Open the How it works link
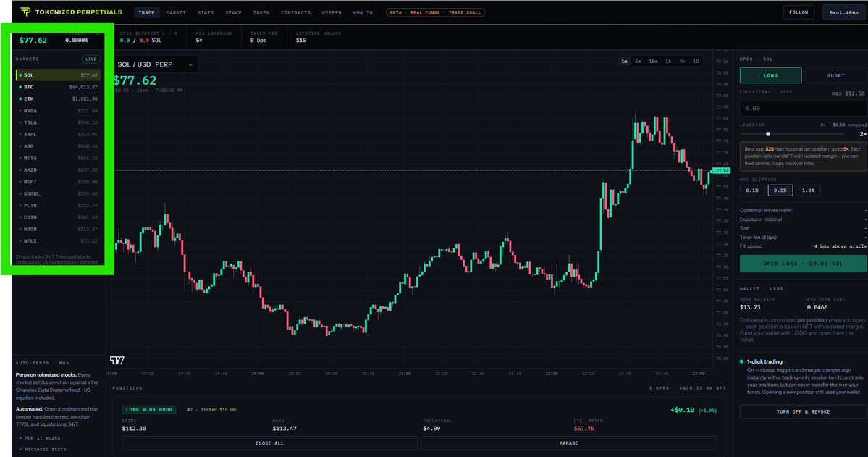The width and height of the screenshot is (868, 457). point(42,437)
